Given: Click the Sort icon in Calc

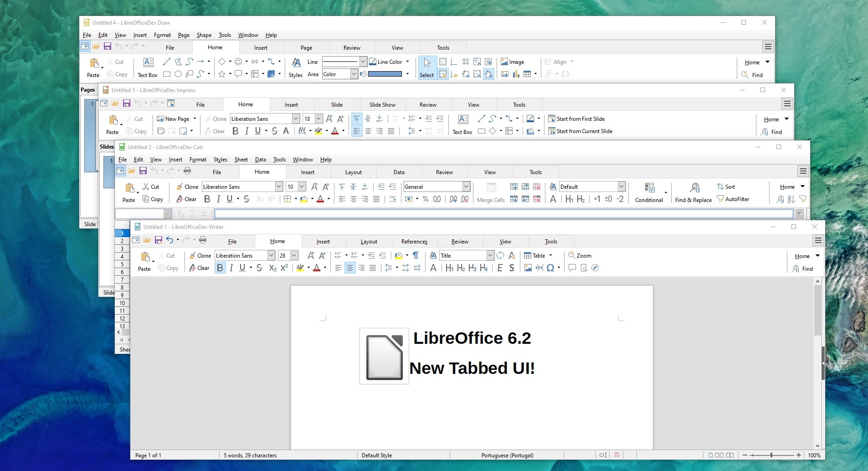Looking at the screenshot, I should (x=726, y=186).
